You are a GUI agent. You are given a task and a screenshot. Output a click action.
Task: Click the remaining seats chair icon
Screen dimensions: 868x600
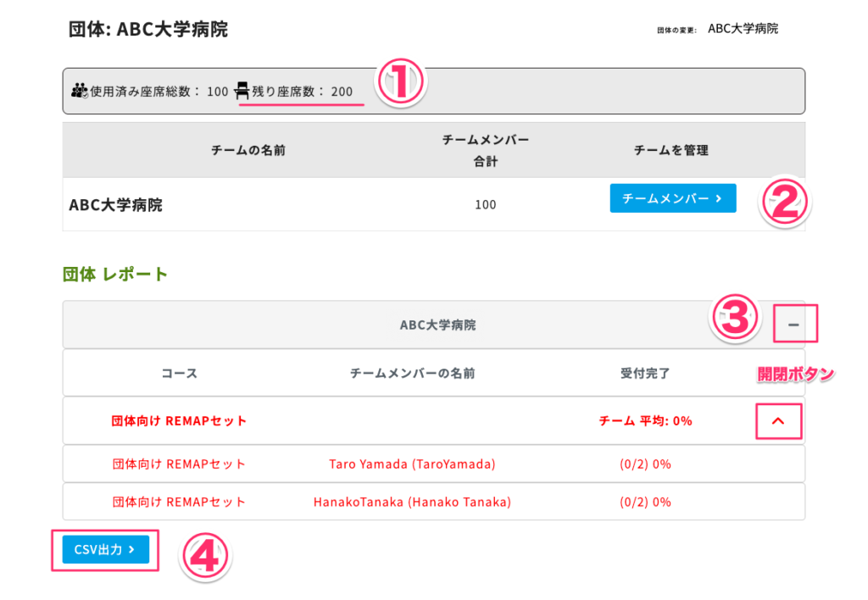click(242, 92)
